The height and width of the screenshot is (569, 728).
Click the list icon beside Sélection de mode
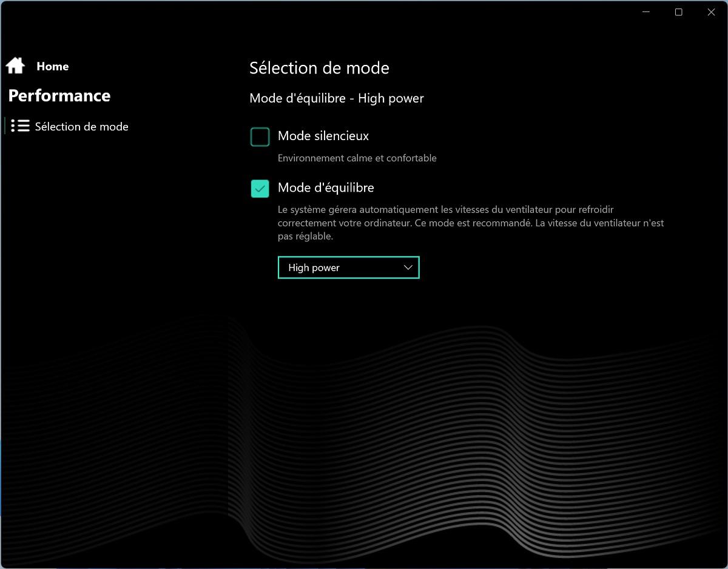pyautogui.click(x=20, y=126)
